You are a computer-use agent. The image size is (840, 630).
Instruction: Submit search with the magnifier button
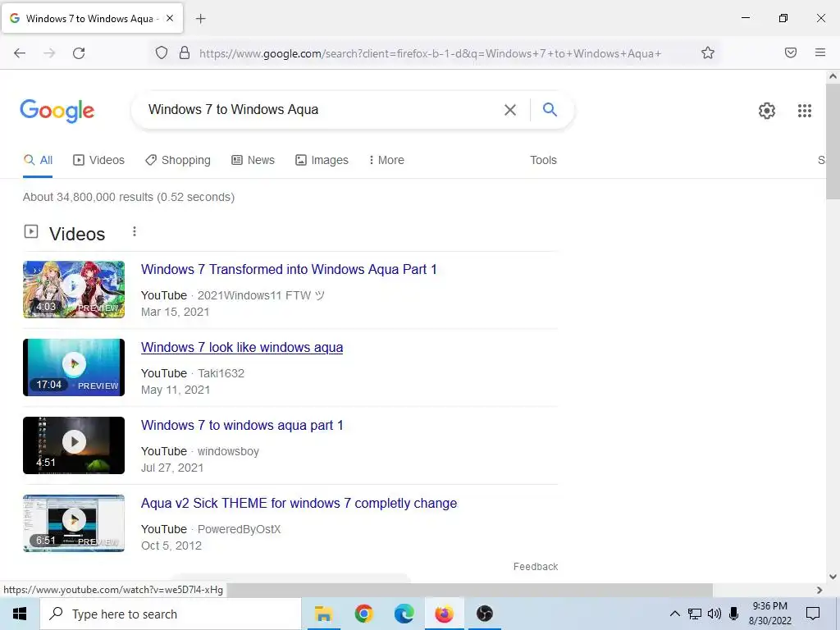click(x=550, y=110)
